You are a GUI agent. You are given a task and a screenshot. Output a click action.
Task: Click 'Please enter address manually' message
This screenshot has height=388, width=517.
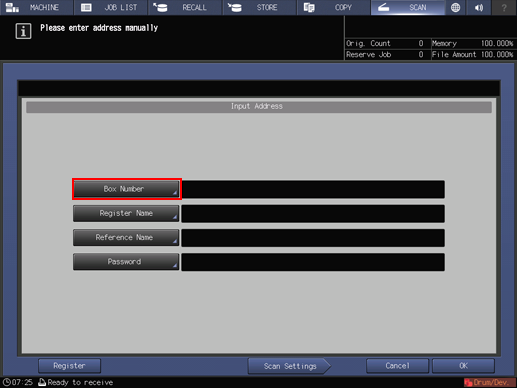pyautogui.click(x=99, y=28)
